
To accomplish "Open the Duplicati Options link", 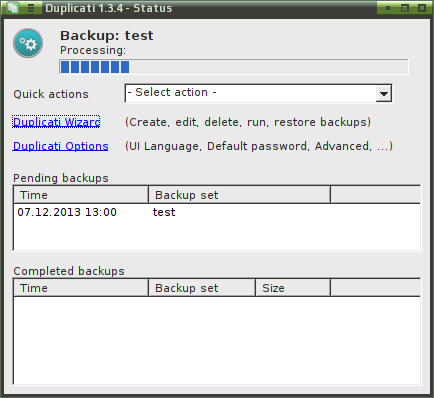I will click(x=60, y=146).
